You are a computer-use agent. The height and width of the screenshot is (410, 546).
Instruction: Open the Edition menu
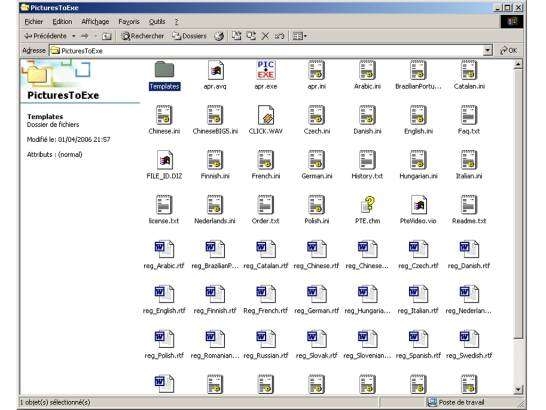pyautogui.click(x=62, y=22)
